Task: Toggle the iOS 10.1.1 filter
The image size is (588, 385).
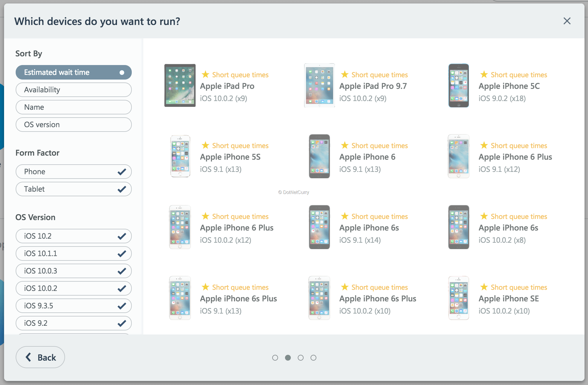Action: [74, 253]
